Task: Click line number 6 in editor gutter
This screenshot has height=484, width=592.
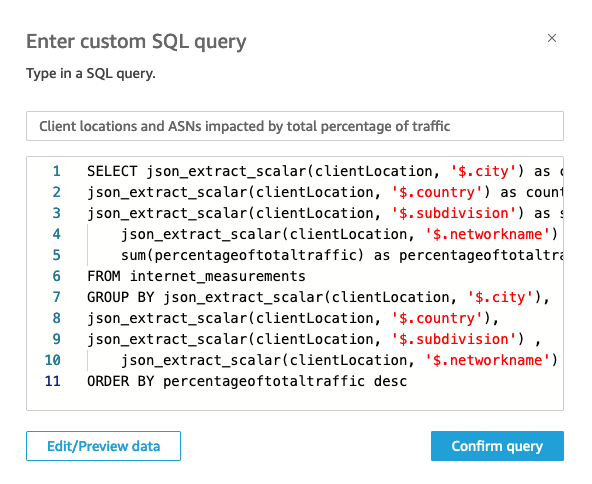Action: tap(57, 276)
